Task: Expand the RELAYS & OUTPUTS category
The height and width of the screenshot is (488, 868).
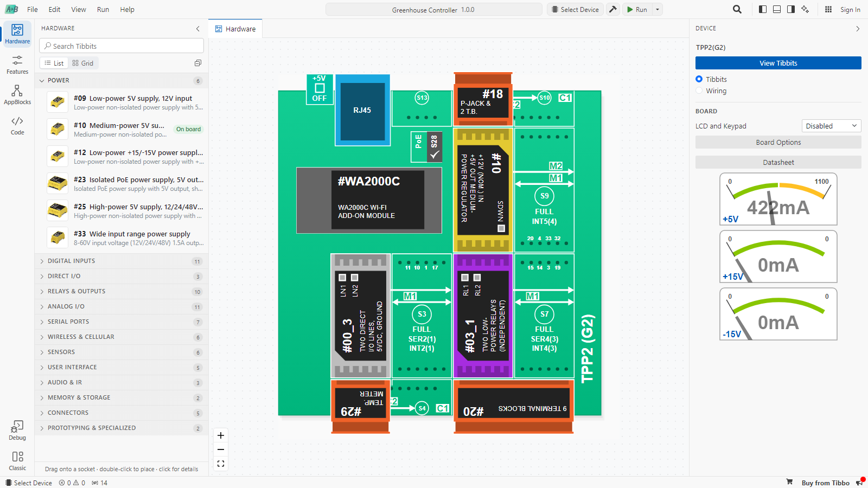Action: tap(122, 291)
